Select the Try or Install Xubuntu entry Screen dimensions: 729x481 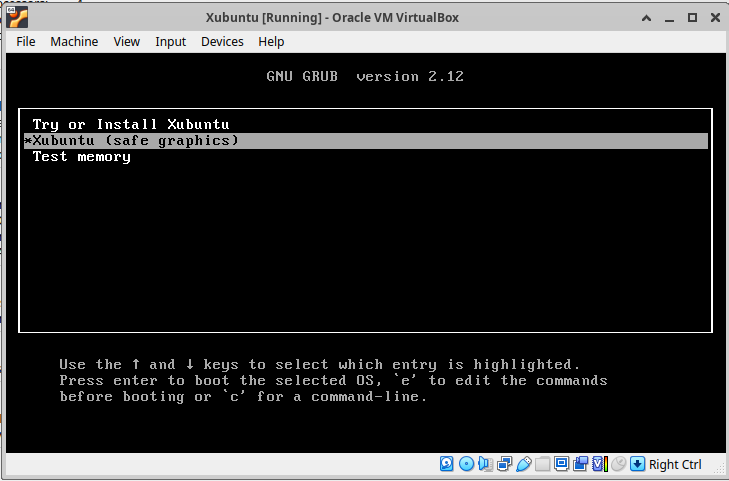point(131,124)
